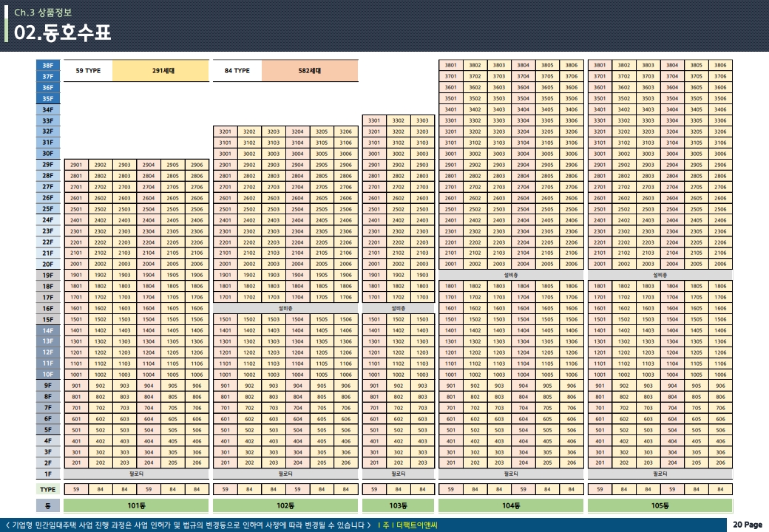Image resolution: width=769 pixels, height=532 pixels.
Task: Click the '설비층' row in the 102동 block
Action: click(285, 309)
